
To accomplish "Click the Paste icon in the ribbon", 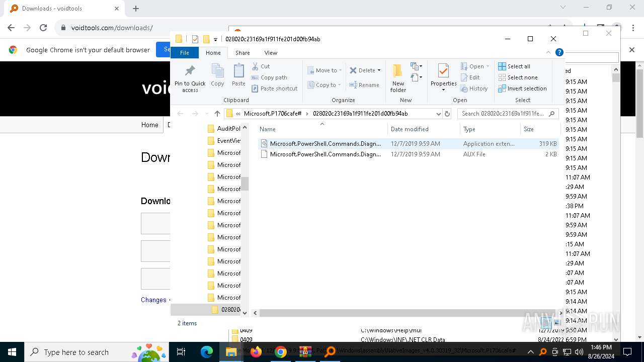I will (x=238, y=75).
